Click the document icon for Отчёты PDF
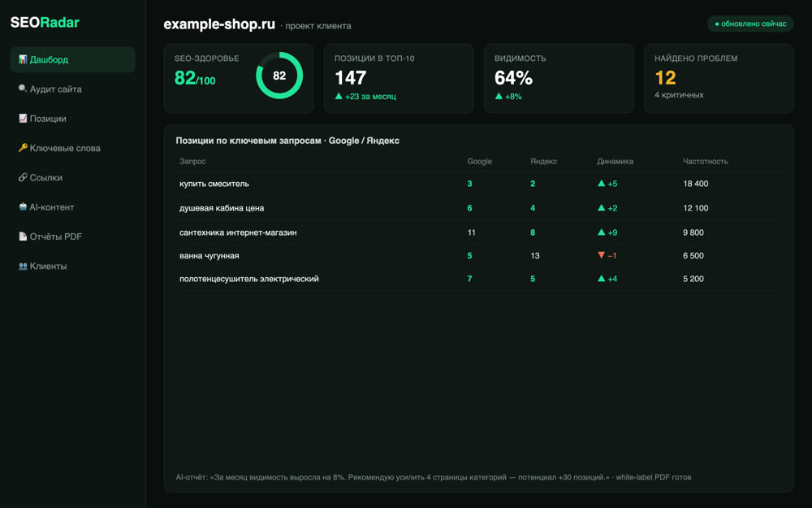The height and width of the screenshot is (508, 812). tap(23, 237)
